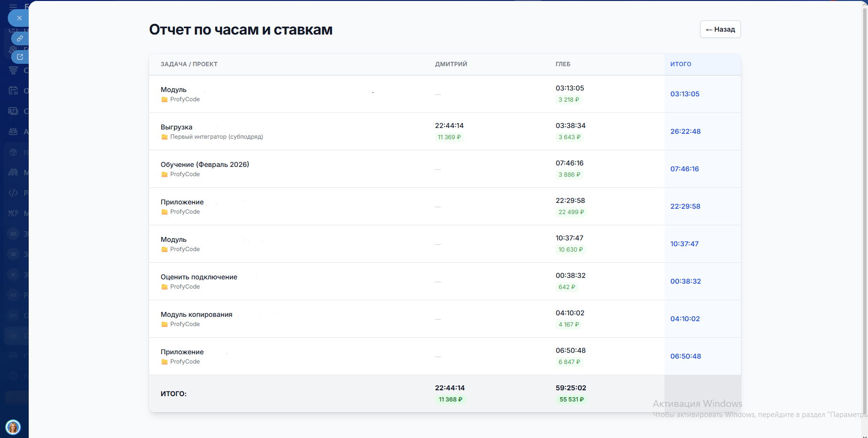Copy the report link using the chain icon

[20, 38]
